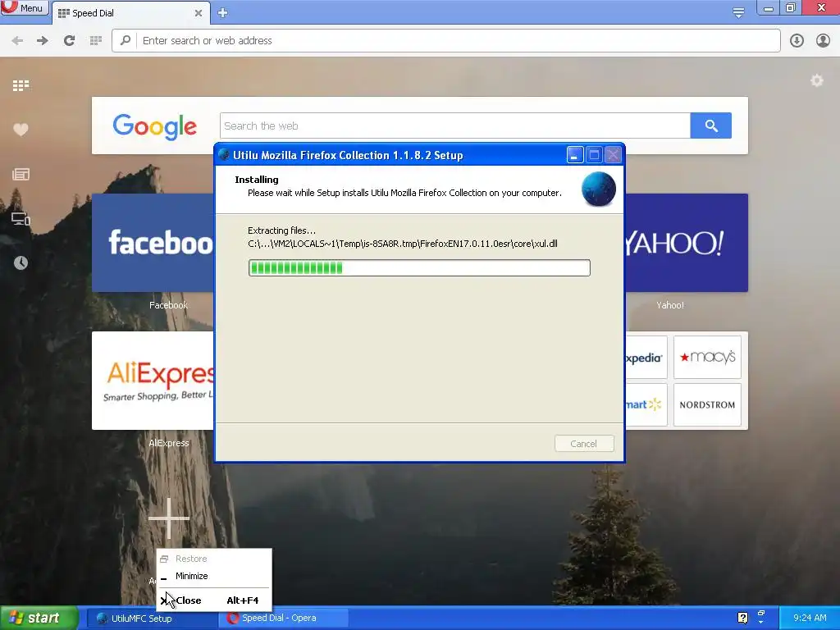Click the Yahoo! label under tile
Viewport: 840px width, 630px height.
(669, 305)
